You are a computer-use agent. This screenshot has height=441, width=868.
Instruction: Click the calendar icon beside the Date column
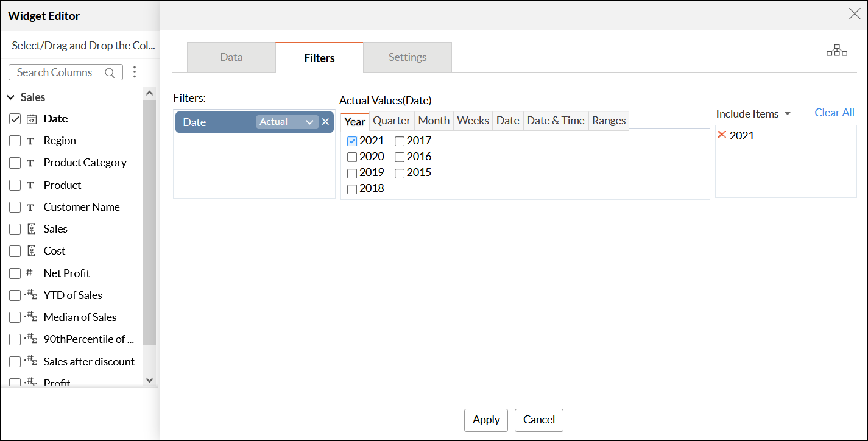point(32,119)
